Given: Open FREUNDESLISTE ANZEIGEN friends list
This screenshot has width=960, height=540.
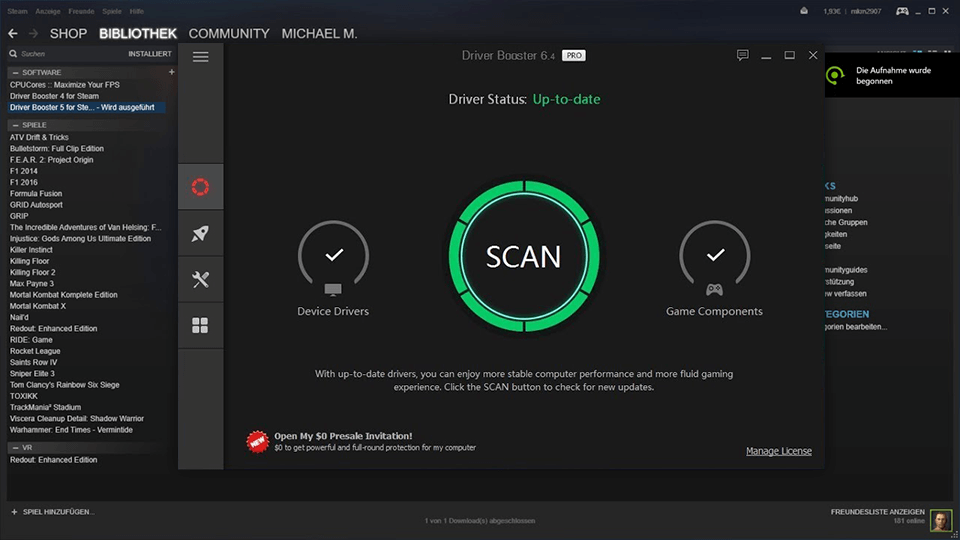Looking at the screenshot, I should click(877, 512).
